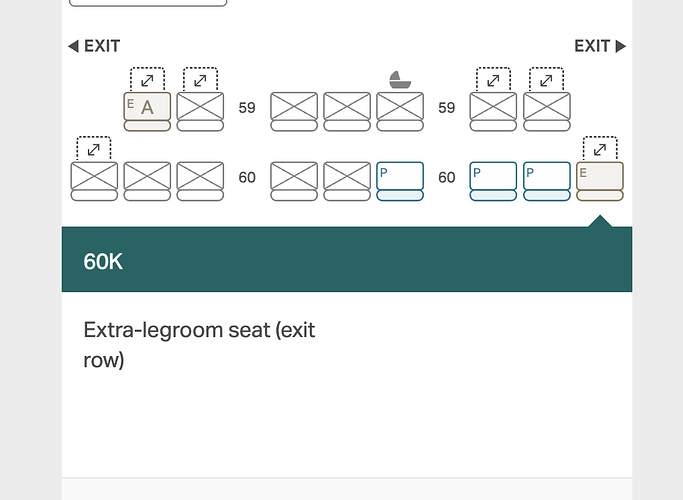Click the extra-legroom arrow icon above seat 59A
The width and height of the screenshot is (683, 500).
coord(147,80)
